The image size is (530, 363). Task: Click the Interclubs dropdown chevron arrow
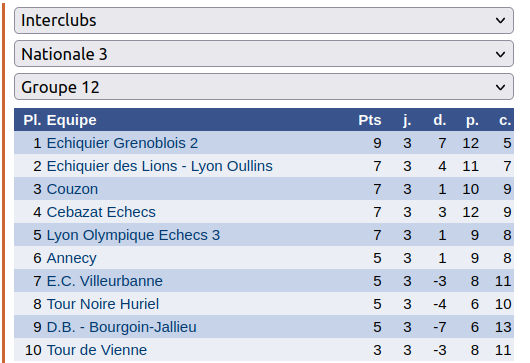(500, 21)
